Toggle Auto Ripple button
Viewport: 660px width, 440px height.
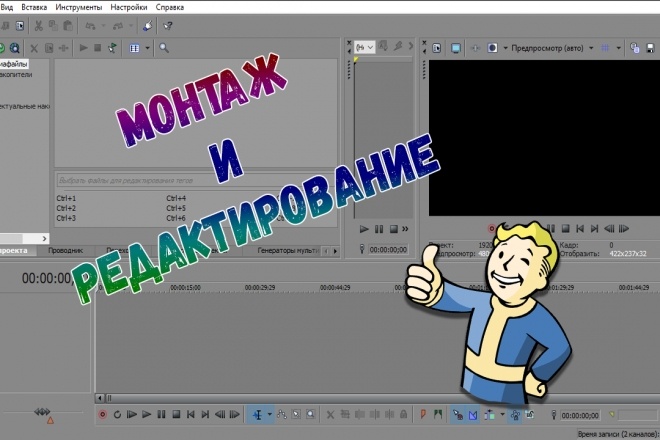click(x=489, y=415)
